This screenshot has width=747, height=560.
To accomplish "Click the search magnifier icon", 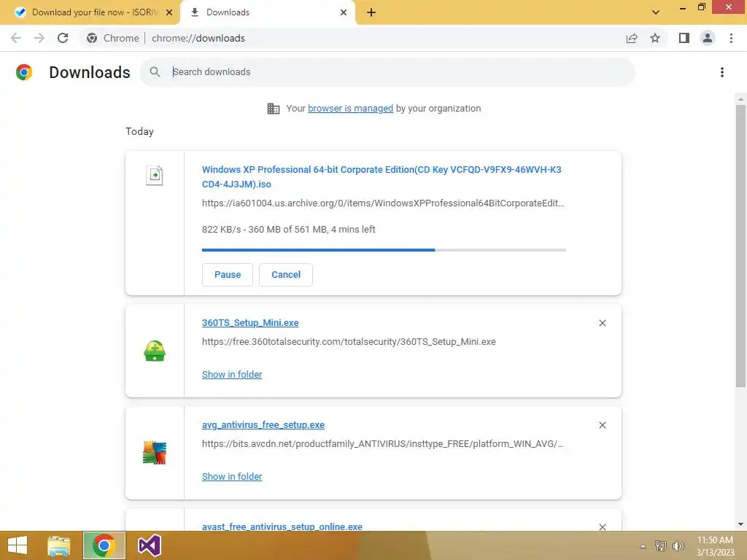I will [155, 72].
